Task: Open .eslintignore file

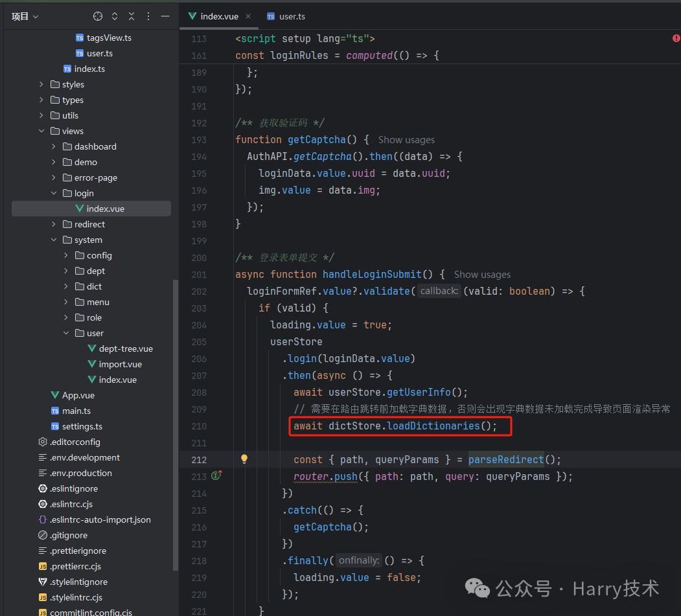Action: pos(68,489)
